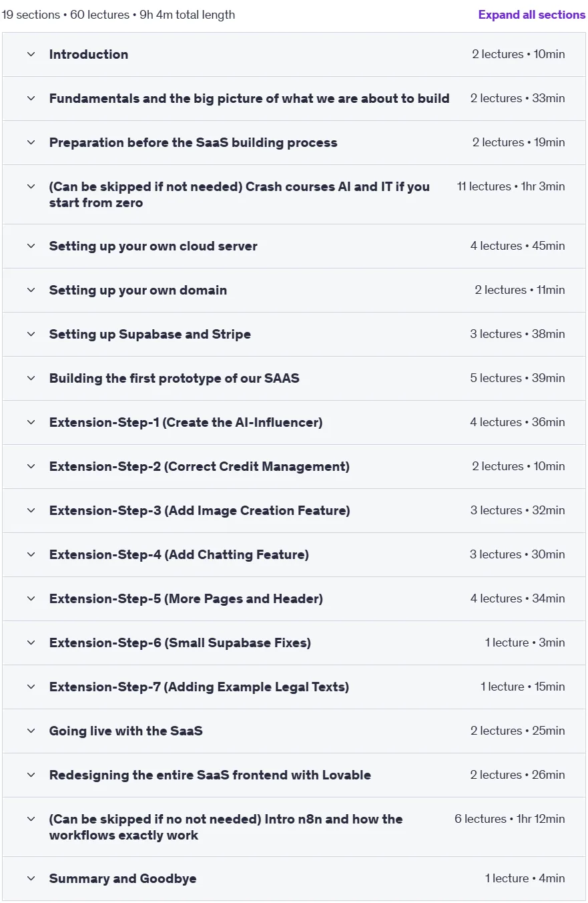Open Preparation before the SaaS building process
Viewport: 588px width, 903px height.
pyautogui.click(x=294, y=142)
